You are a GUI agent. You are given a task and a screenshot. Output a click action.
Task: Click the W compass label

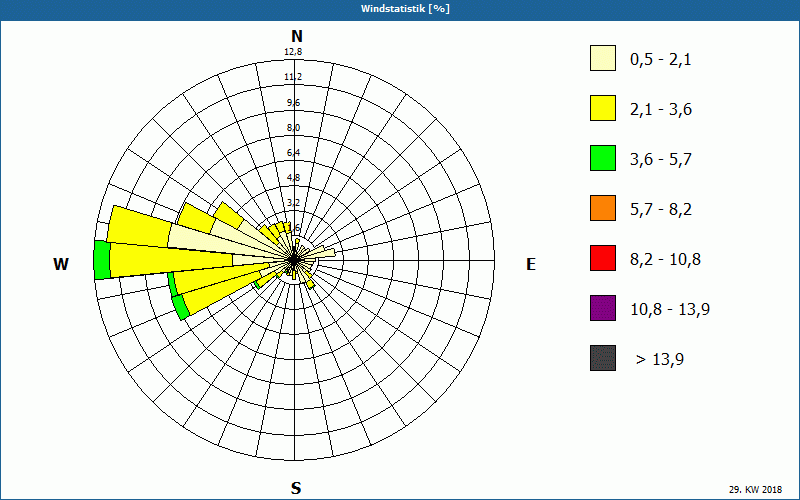pyautogui.click(x=61, y=264)
